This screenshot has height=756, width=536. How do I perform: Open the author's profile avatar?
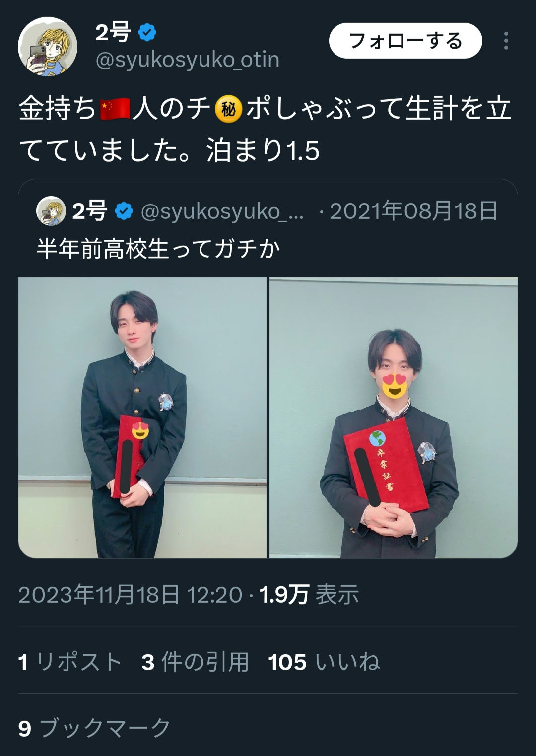coord(48,47)
